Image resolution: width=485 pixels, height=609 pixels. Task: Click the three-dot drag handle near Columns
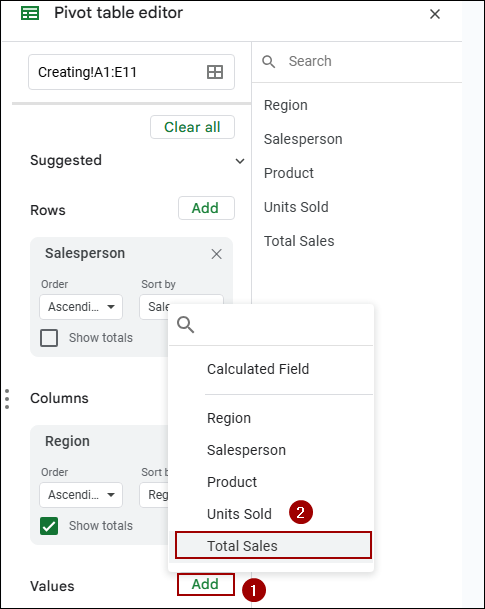click(7, 399)
